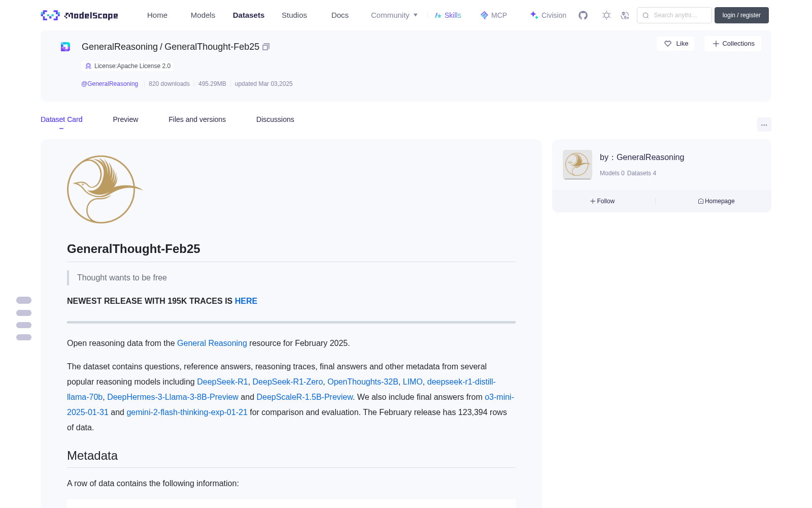This screenshot has height=508, width=812.
Task: Toggle light/dark theme sun icon
Action: [606, 15]
